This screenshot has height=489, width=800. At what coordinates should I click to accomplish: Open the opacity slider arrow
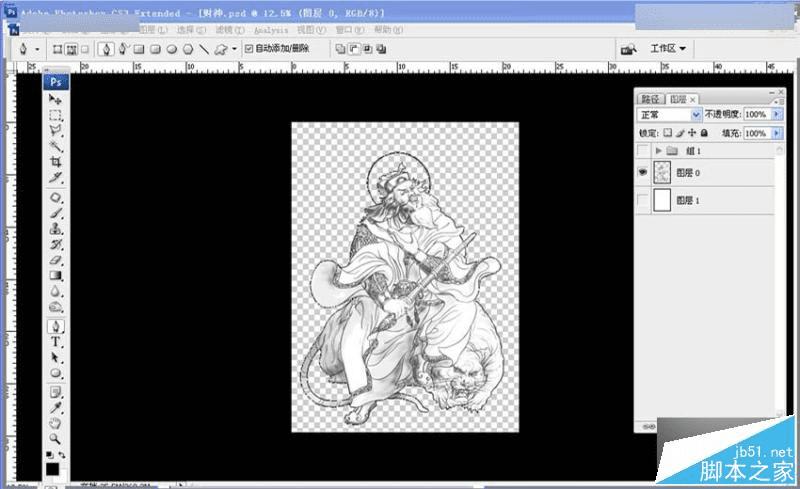[777, 114]
